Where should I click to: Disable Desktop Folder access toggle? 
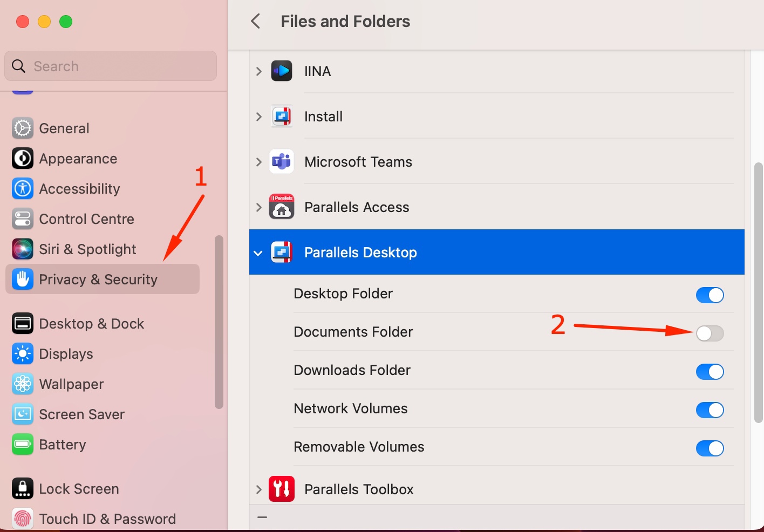[x=710, y=295]
